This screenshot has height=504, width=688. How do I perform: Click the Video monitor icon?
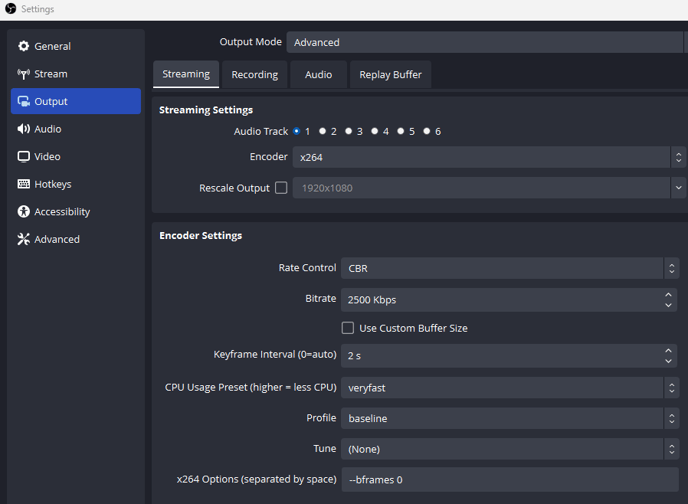(24, 157)
